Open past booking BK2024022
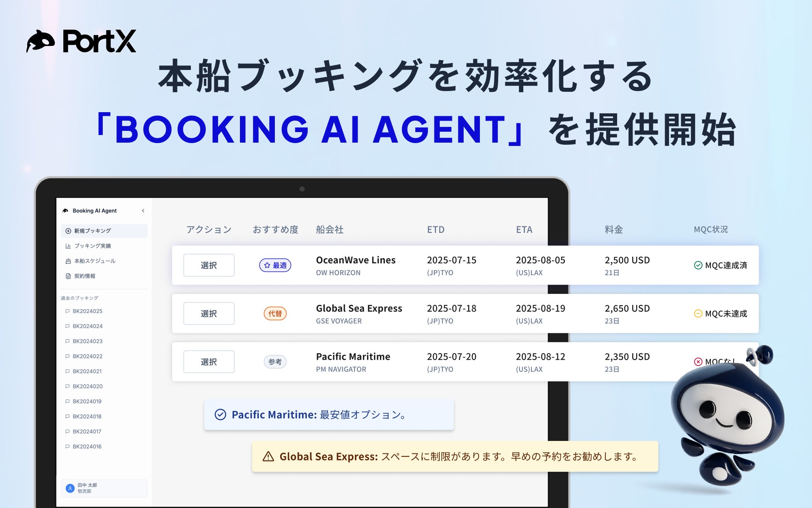Viewport: 812px width, 508px height. (87, 356)
